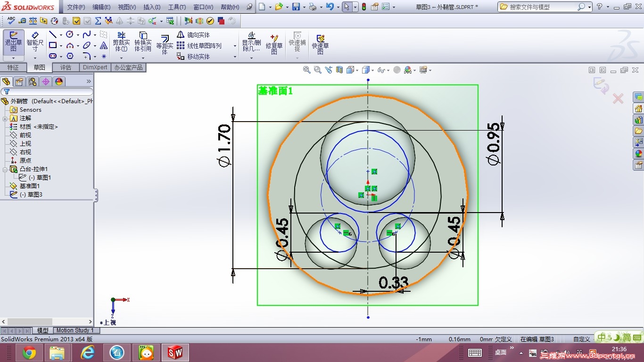
Task: Select the Circle sketch tool
Action: [x=70, y=35]
